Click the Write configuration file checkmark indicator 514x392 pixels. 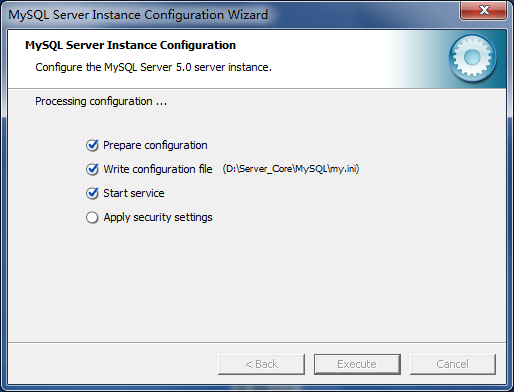click(92, 169)
